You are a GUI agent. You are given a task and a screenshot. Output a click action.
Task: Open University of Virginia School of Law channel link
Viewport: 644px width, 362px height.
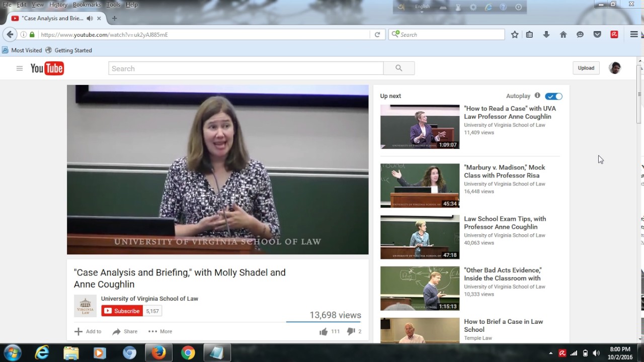coord(149,299)
